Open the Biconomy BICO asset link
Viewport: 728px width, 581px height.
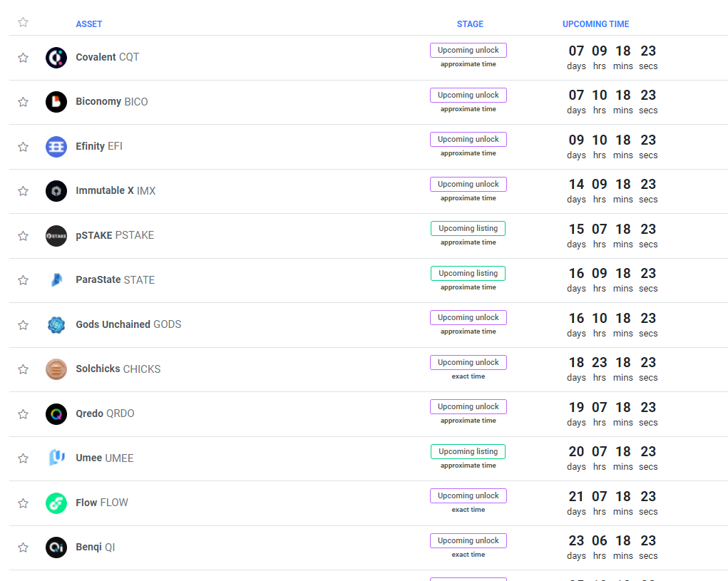[112, 102]
